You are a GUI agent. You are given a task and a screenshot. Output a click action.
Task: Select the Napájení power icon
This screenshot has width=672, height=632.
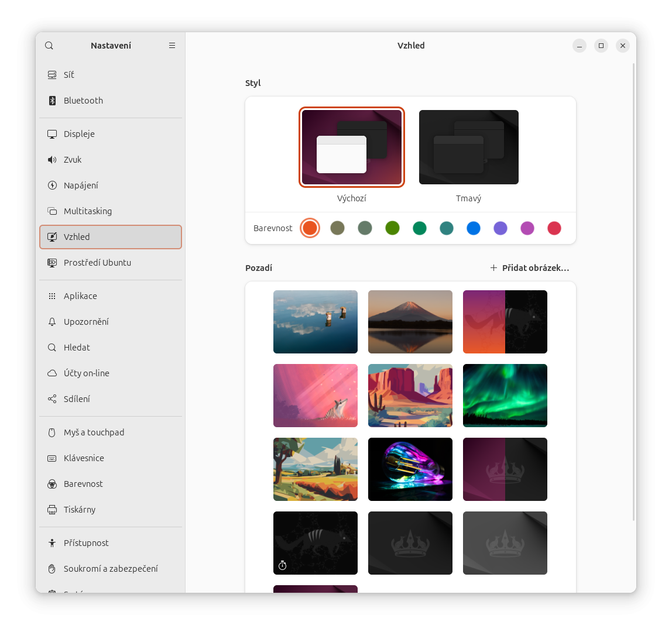click(x=52, y=186)
